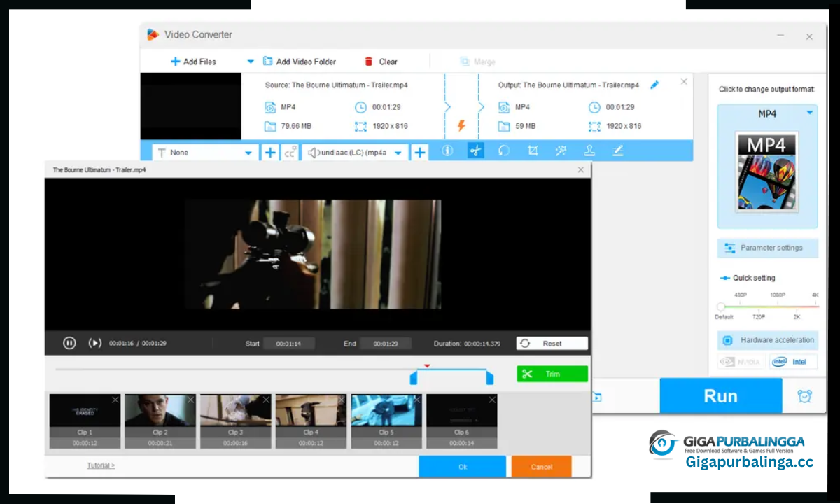This screenshot has width=840, height=504.
Task: Remove Clip 5 with its X
Action: [416, 400]
